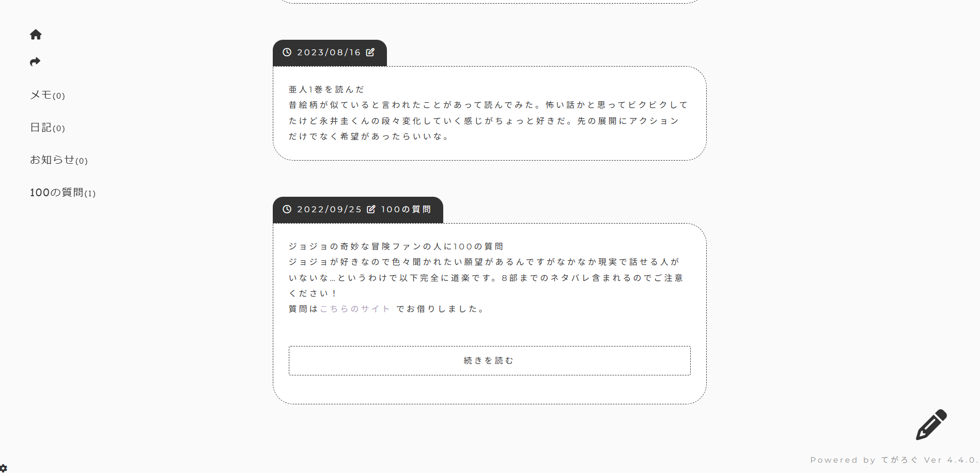Open the 2022/09/25 date permalink

click(x=329, y=209)
